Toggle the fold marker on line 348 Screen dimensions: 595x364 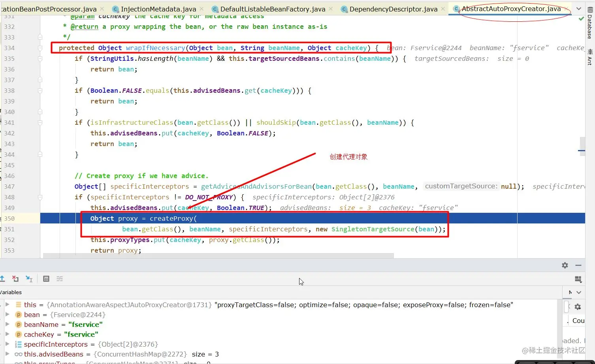tap(40, 197)
